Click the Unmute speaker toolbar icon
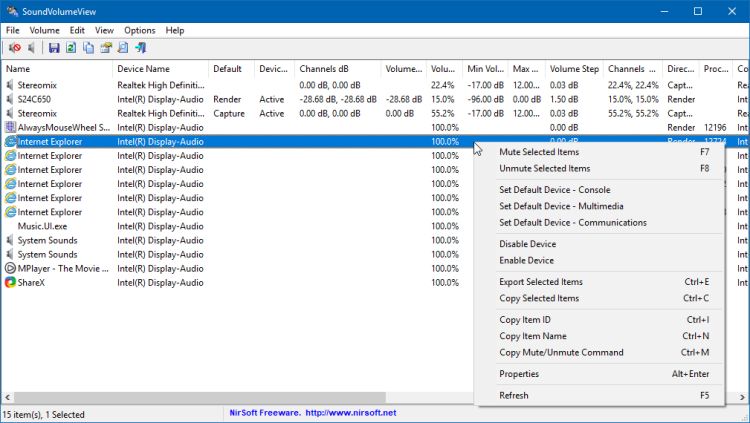The width and height of the screenshot is (750, 423). (32, 48)
